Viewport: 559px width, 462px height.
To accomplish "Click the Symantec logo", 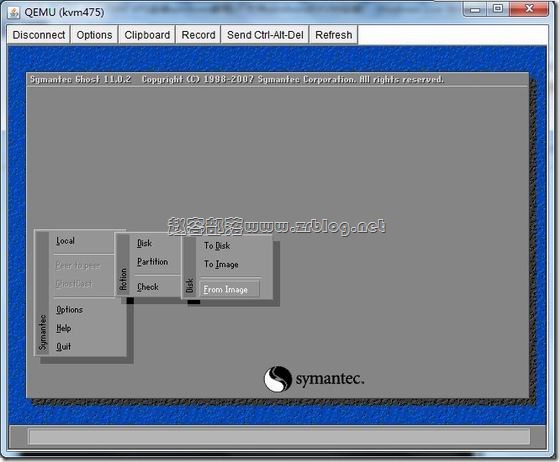I will 314,379.
